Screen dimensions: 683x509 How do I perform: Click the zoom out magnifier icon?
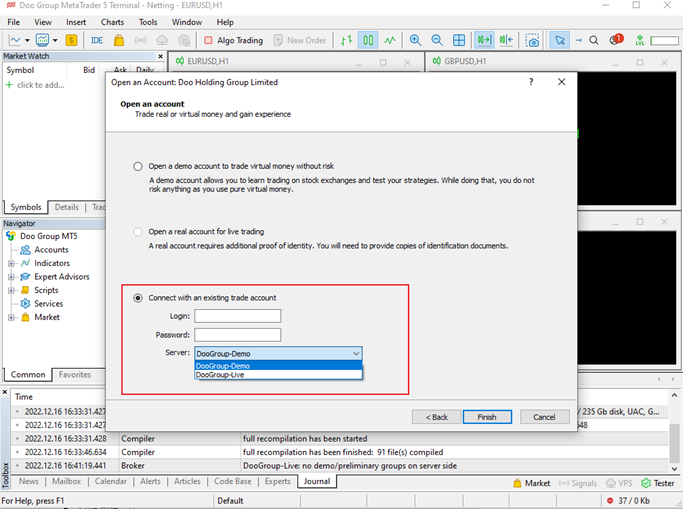click(x=437, y=40)
